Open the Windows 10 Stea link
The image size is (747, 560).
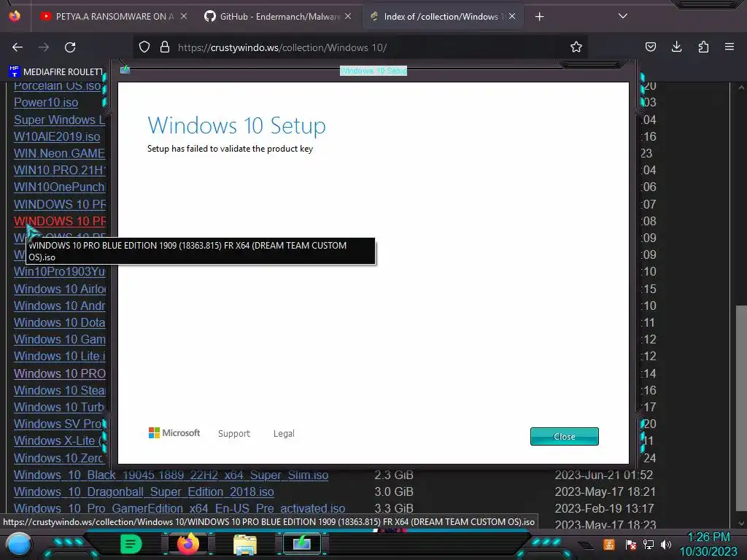tap(60, 390)
